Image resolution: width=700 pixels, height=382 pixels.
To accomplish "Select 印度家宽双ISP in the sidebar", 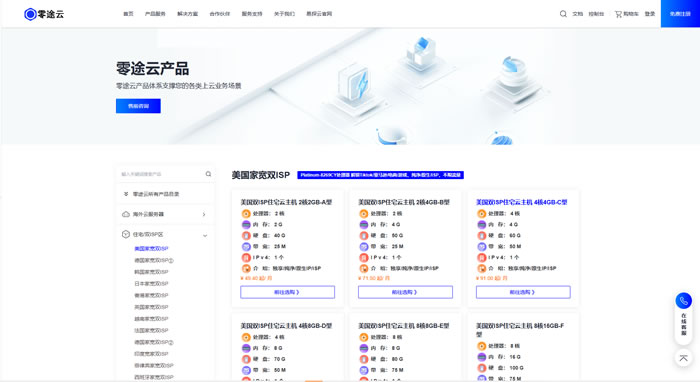I will click(151, 354).
